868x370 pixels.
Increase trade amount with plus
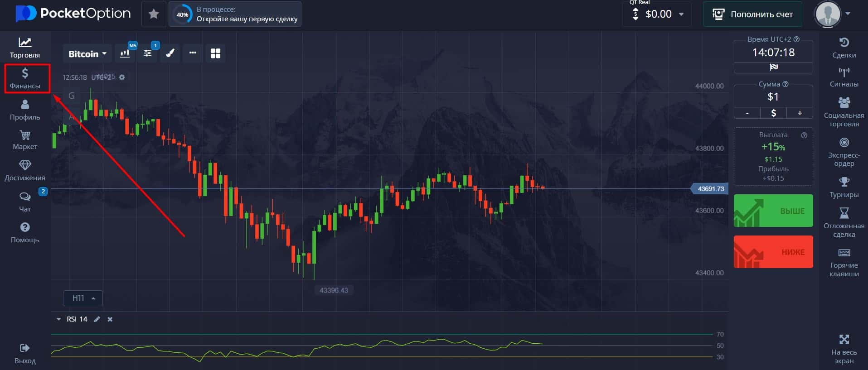[x=800, y=113]
